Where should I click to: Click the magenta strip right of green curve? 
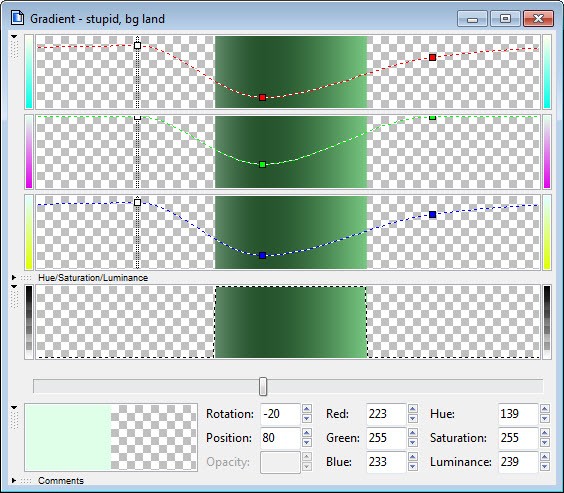(x=547, y=152)
